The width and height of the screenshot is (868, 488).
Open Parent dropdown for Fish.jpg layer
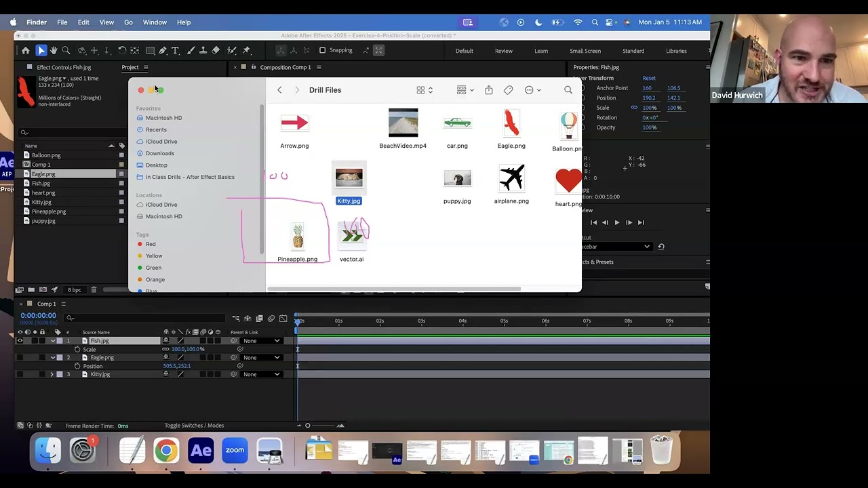(x=262, y=341)
